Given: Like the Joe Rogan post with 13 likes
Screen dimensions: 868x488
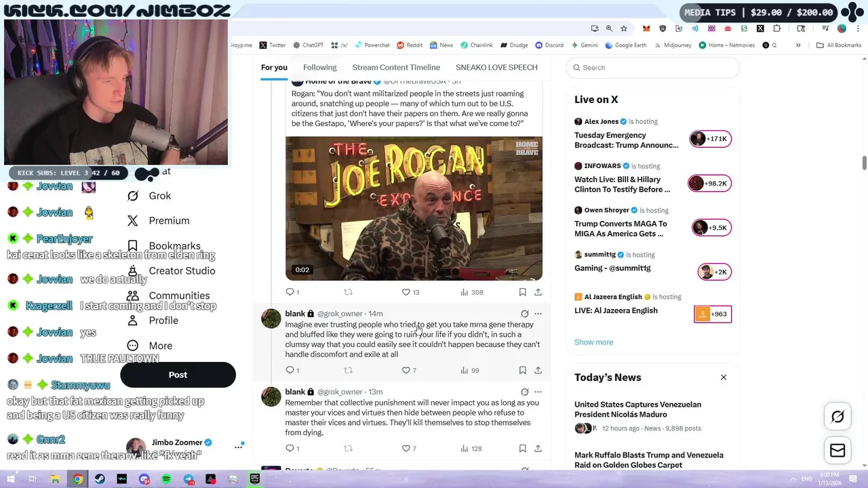Looking at the screenshot, I should pyautogui.click(x=411, y=292).
